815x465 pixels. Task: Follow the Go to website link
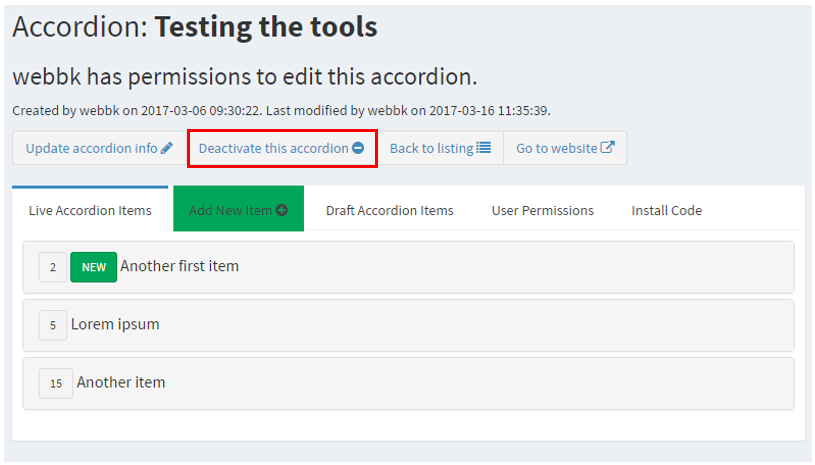(556, 148)
